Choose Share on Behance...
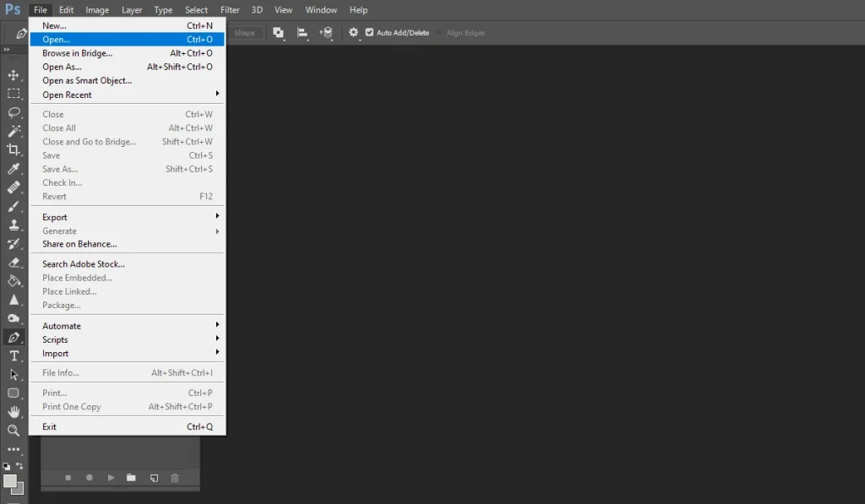 pyautogui.click(x=127, y=244)
